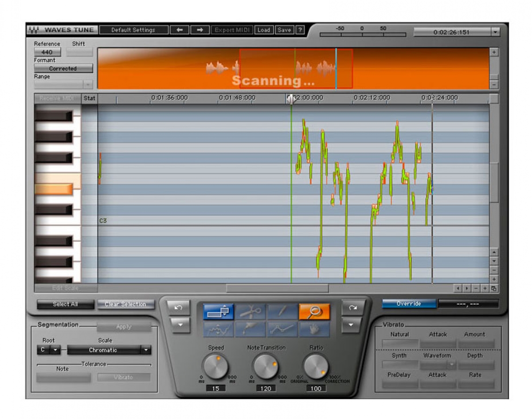Select the magnifier Zoom tool
Viewport: 532px width, 419px height.
pyautogui.click(x=314, y=312)
